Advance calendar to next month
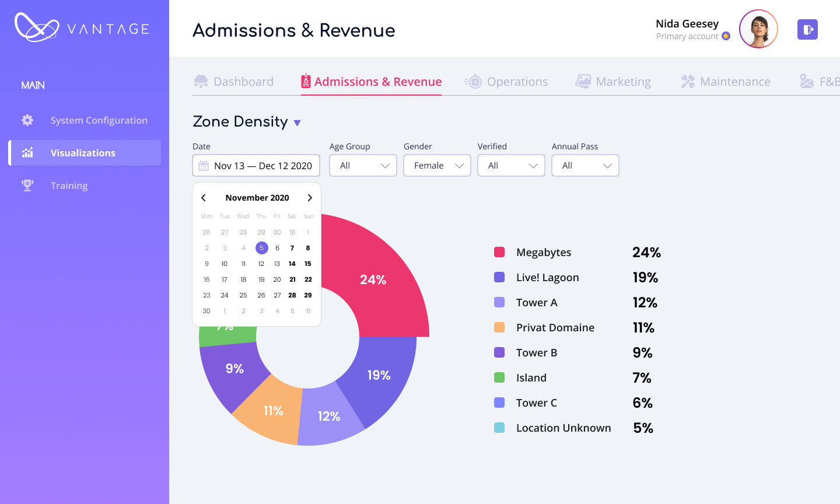 [x=310, y=198]
